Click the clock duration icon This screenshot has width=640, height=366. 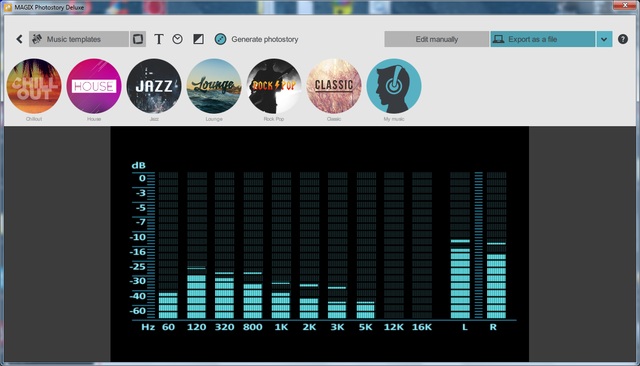[178, 39]
